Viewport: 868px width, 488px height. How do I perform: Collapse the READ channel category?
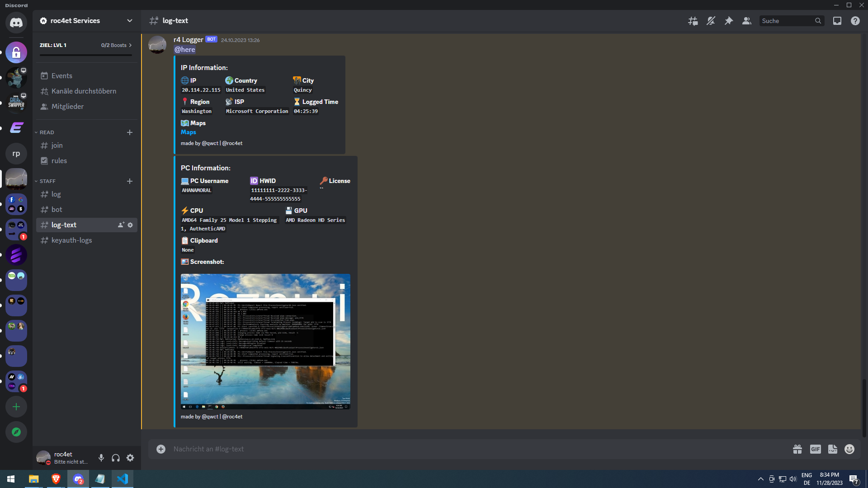tap(47, 132)
